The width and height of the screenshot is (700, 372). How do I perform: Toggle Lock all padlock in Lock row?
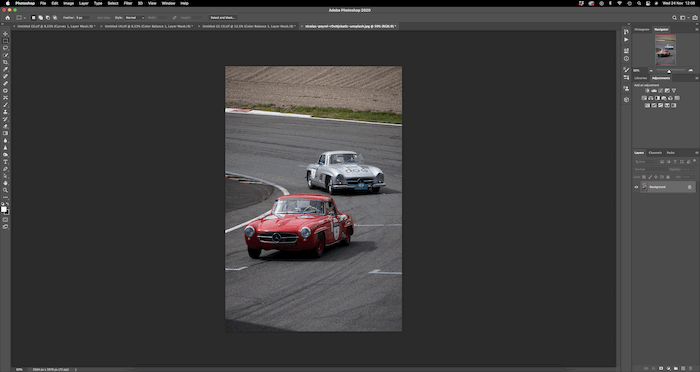click(667, 177)
